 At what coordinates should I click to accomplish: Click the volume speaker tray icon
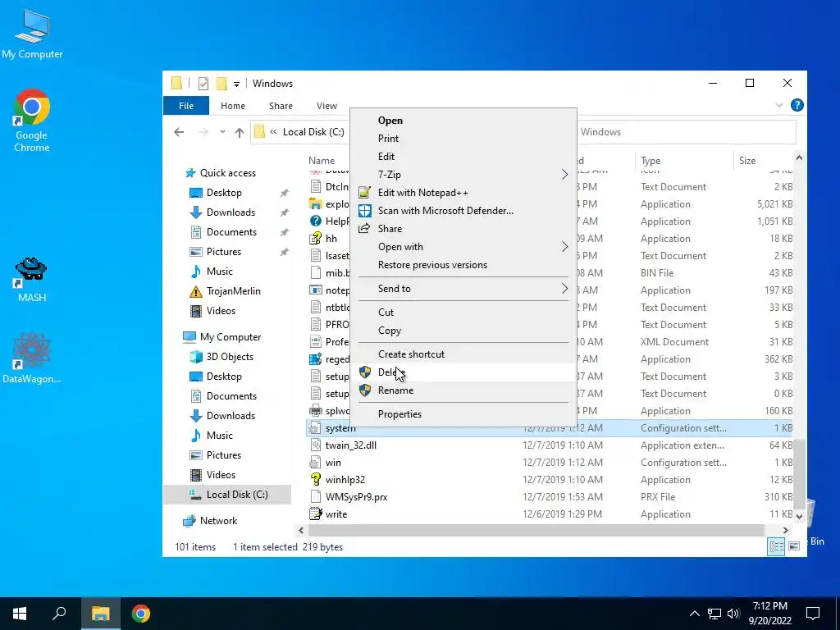733,614
